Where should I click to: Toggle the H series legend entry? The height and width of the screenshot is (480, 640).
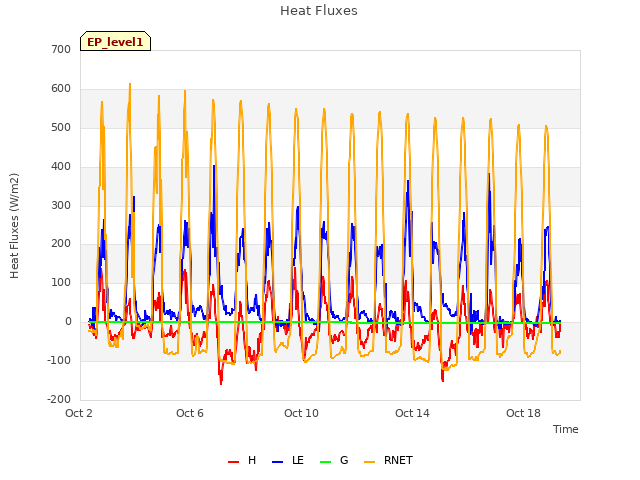[x=242, y=460]
